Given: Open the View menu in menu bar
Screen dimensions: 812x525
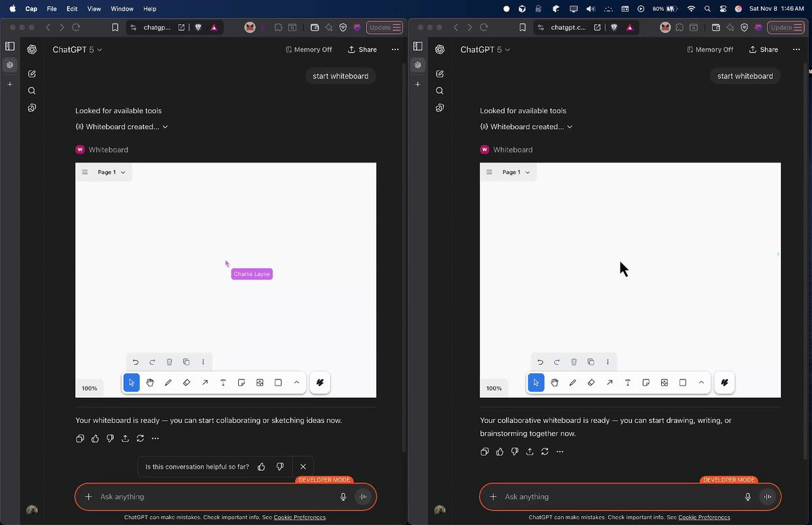Looking at the screenshot, I should point(94,9).
